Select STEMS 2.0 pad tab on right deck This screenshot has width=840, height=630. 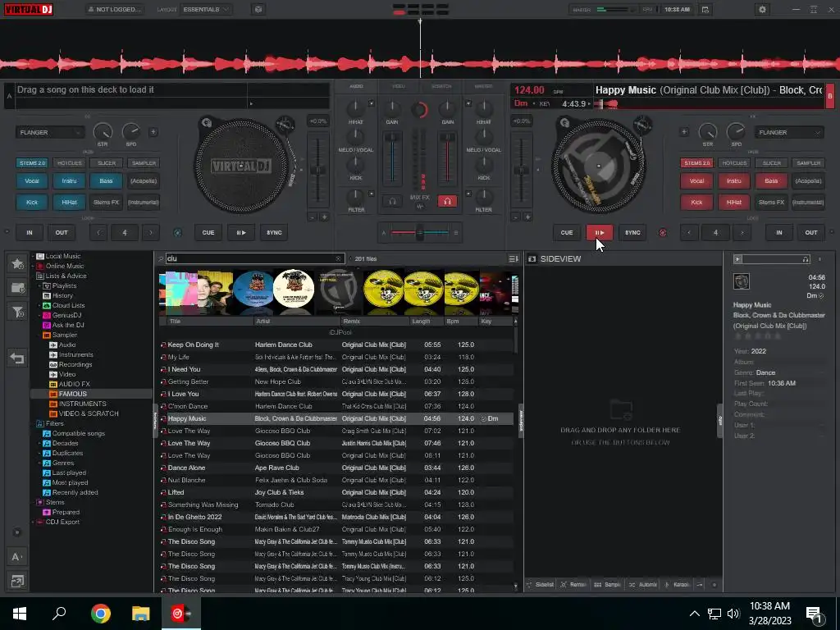[696, 163]
